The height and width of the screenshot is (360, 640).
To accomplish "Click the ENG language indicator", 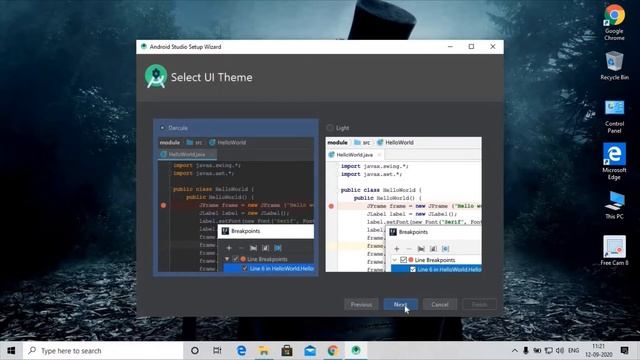I will coord(573,351).
